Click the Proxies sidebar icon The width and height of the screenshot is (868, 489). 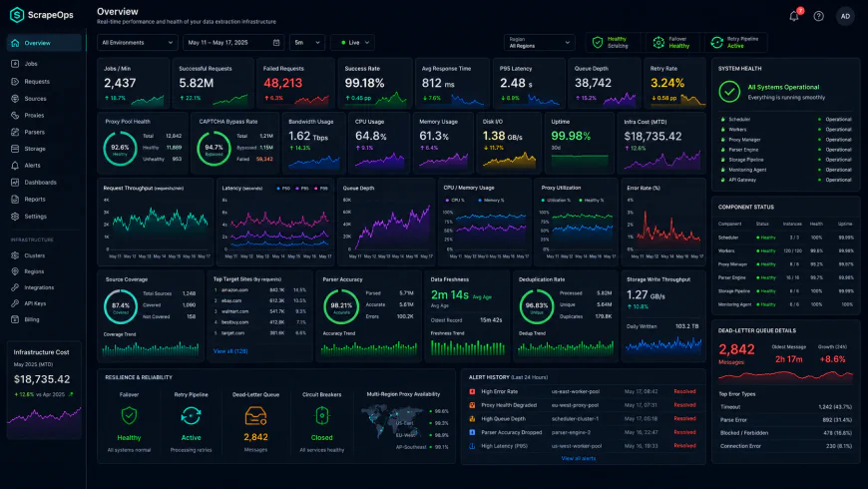click(15, 115)
